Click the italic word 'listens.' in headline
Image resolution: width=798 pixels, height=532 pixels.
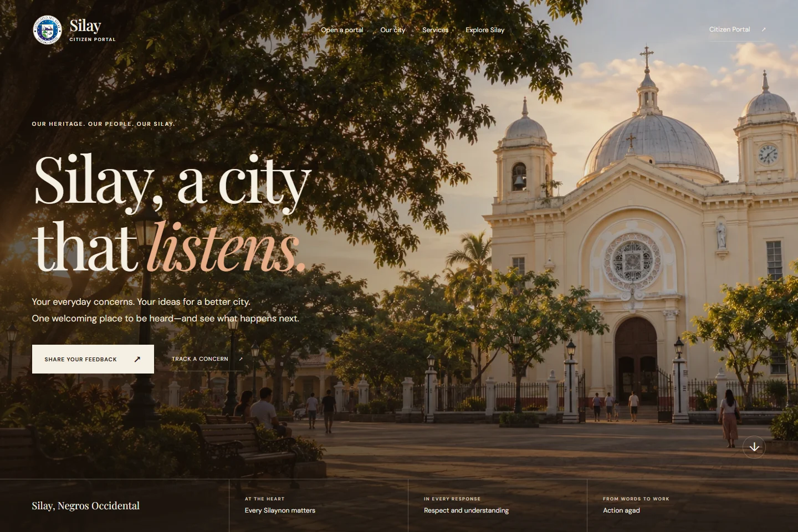226,247
